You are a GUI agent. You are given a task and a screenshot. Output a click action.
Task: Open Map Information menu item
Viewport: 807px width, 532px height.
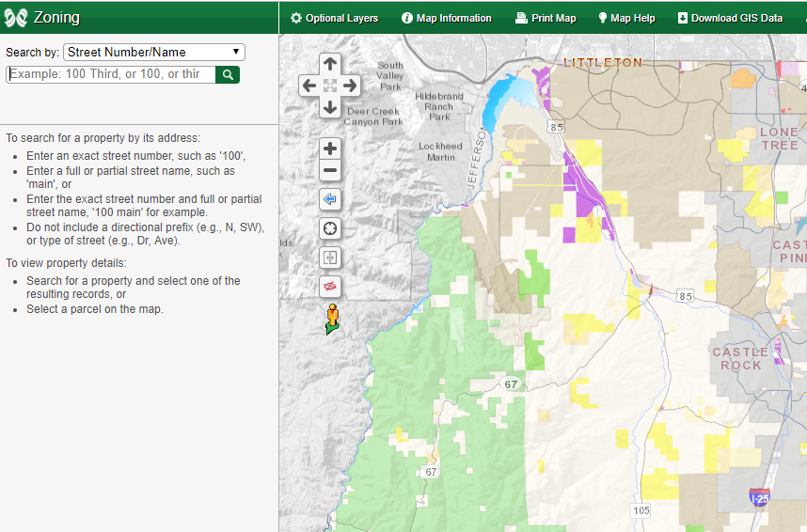click(x=446, y=18)
